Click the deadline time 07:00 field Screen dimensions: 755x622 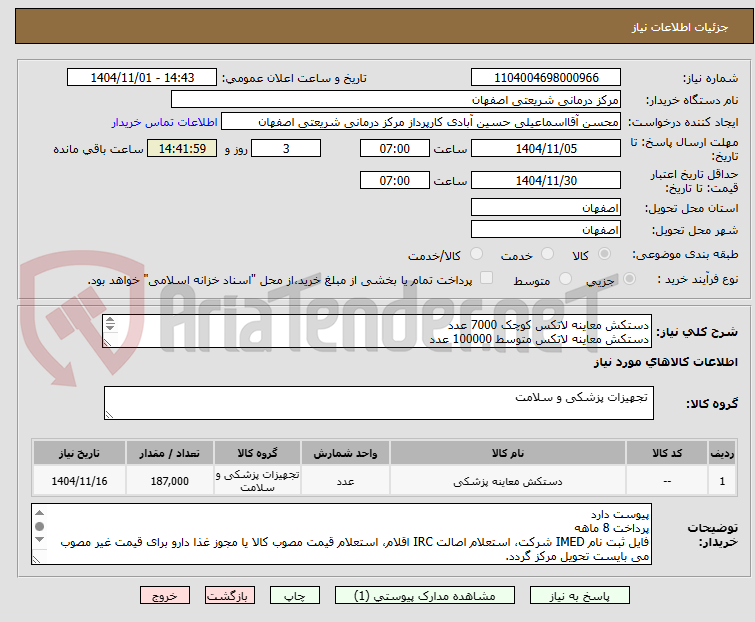395,148
